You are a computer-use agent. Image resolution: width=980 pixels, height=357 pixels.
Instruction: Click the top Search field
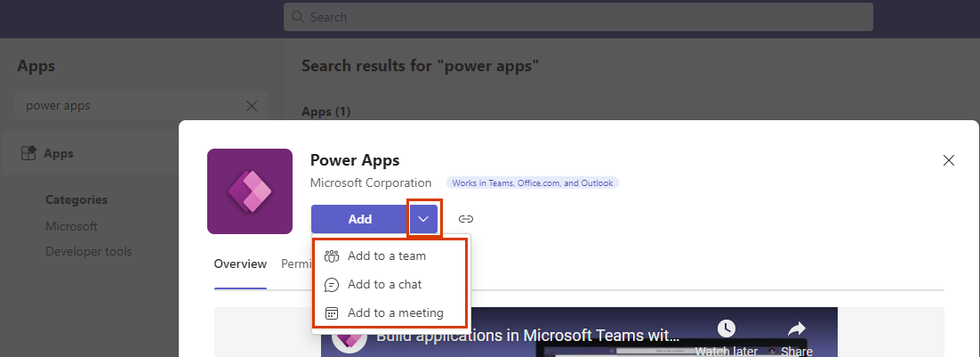coord(578,17)
